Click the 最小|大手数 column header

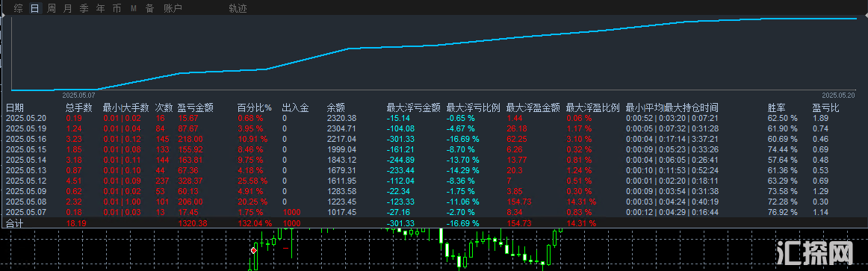(125, 108)
